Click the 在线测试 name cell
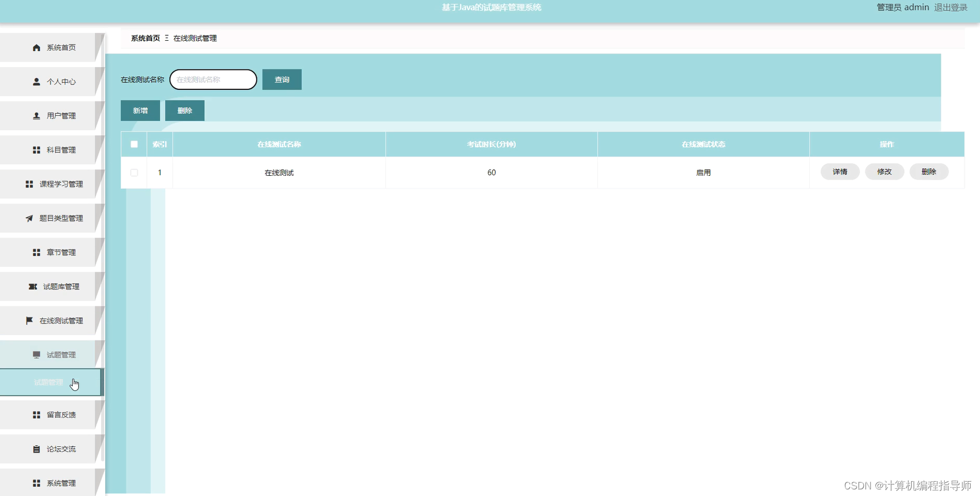980x496 pixels. (279, 172)
